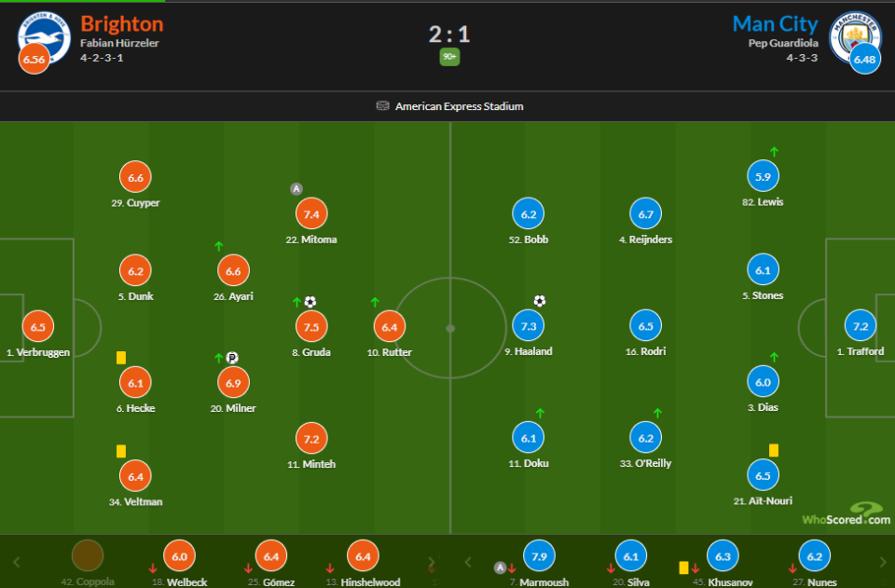Click the green 90+ match time badge
895x588 pixels.
[x=449, y=57]
